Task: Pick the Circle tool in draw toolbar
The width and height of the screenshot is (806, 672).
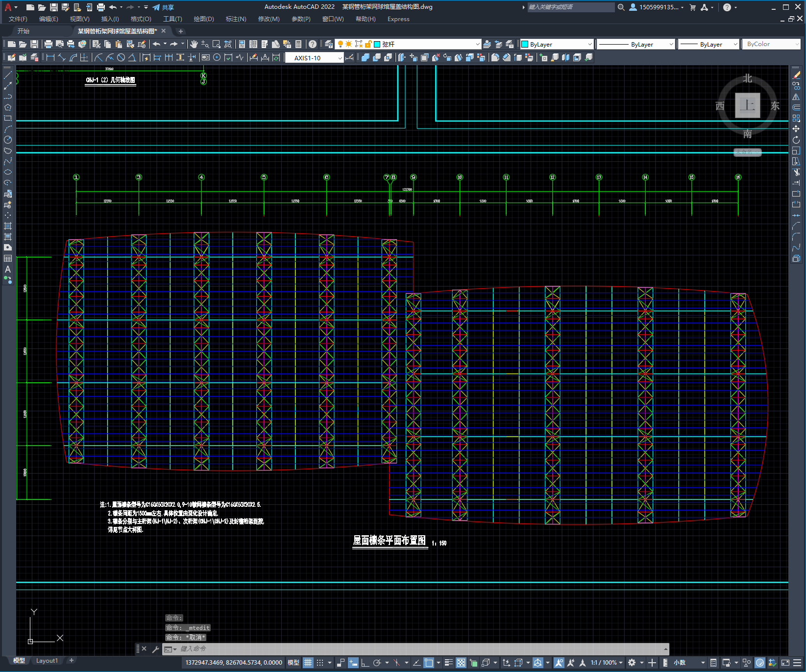Action: coord(8,140)
